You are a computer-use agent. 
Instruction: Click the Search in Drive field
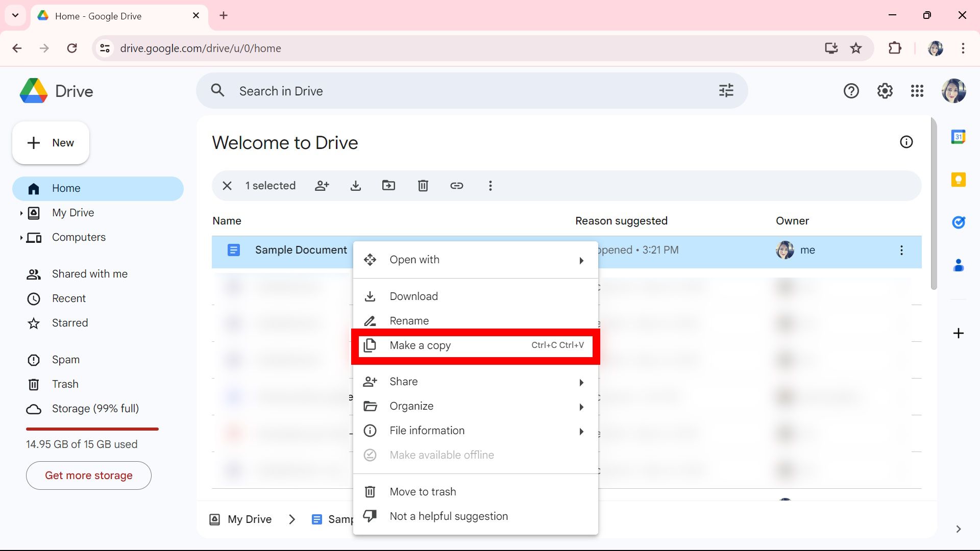[459, 90]
